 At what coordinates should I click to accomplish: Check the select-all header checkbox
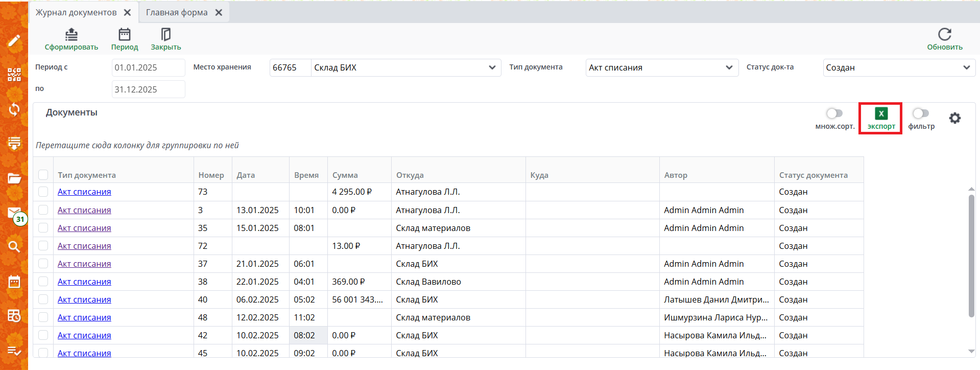click(43, 175)
